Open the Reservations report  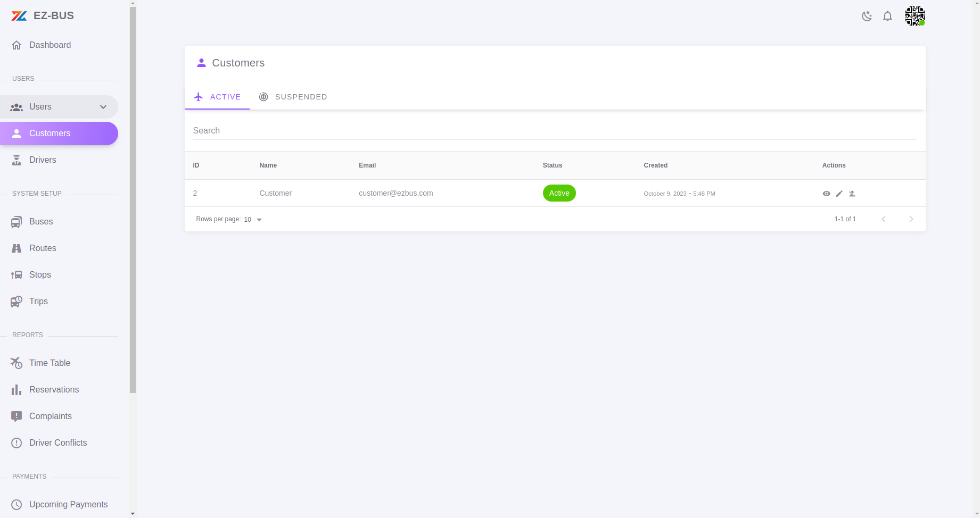click(54, 389)
